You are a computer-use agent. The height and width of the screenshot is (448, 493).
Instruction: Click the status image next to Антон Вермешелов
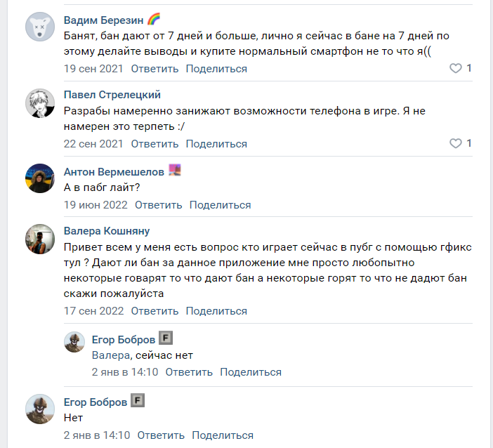(175, 170)
